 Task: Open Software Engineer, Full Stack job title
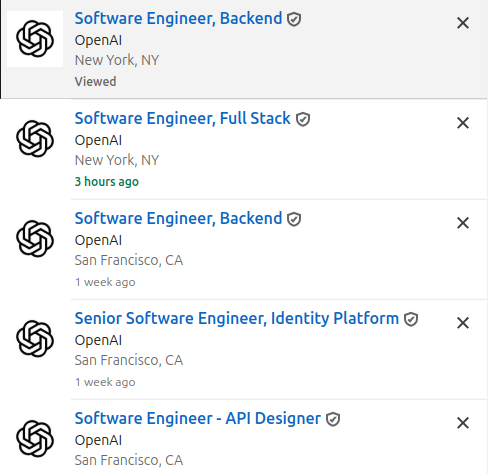coord(183,118)
